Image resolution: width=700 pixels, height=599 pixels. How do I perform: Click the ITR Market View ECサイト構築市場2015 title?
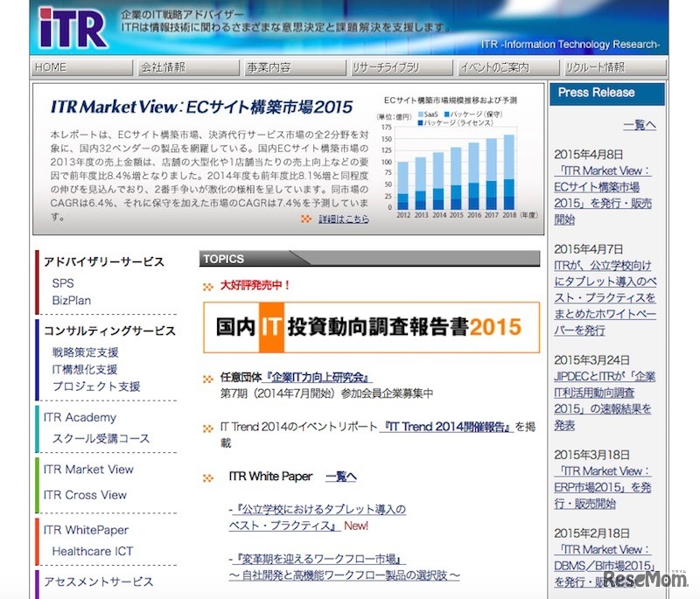click(x=201, y=107)
